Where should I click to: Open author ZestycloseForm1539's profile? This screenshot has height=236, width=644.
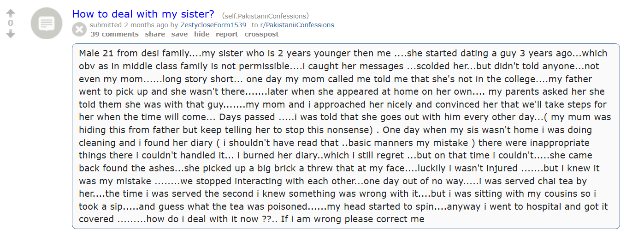(x=213, y=25)
